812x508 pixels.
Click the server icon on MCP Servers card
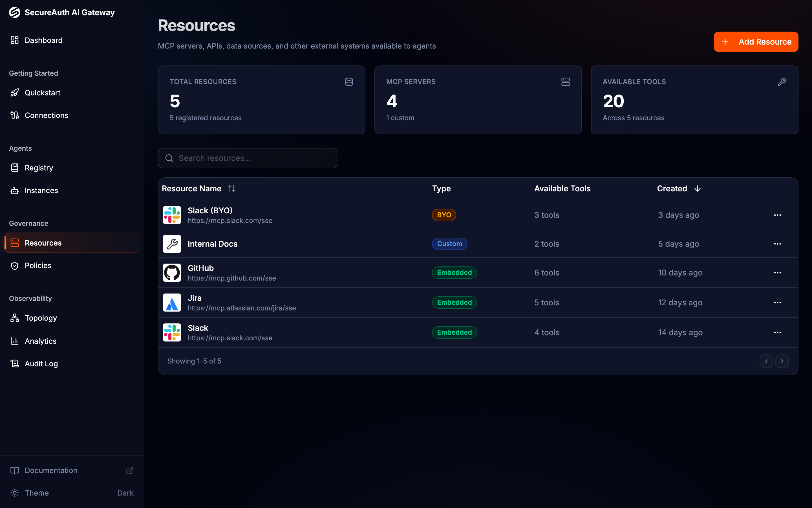pos(565,82)
